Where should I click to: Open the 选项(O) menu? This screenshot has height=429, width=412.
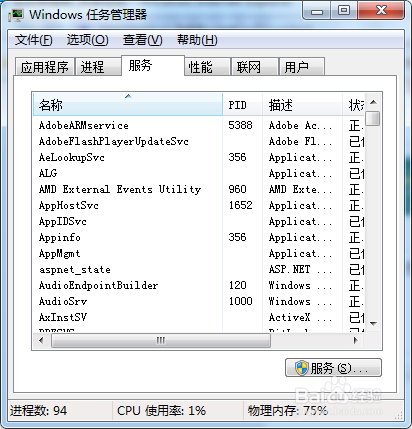click(87, 40)
